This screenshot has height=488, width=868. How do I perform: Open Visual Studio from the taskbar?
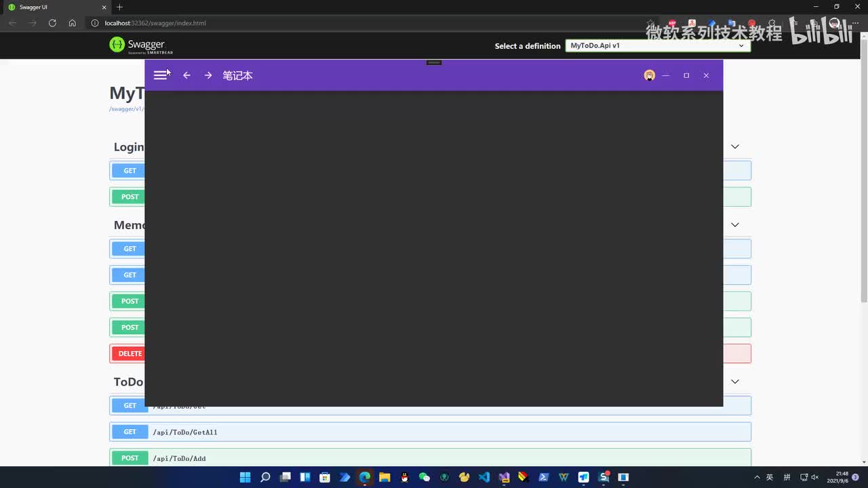pos(504,477)
